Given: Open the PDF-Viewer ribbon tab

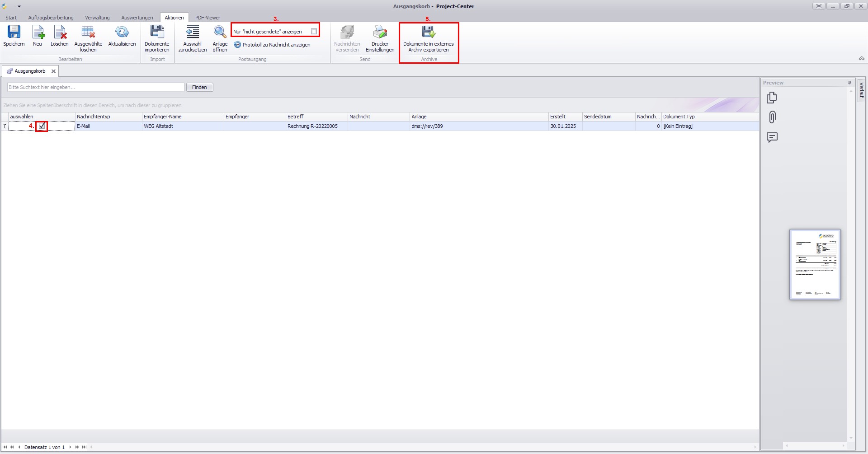Looking at the screenshot, I should pyautogui.click(x=208, y=18).
